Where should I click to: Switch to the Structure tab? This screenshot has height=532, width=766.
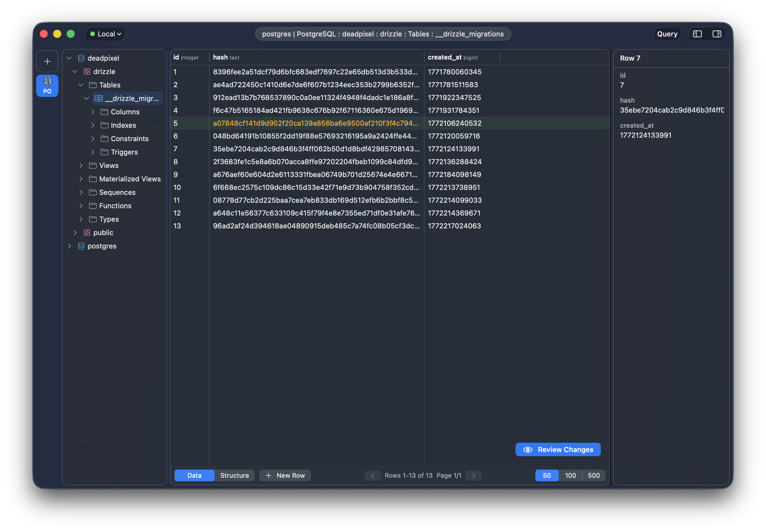[x=234, y=475]
